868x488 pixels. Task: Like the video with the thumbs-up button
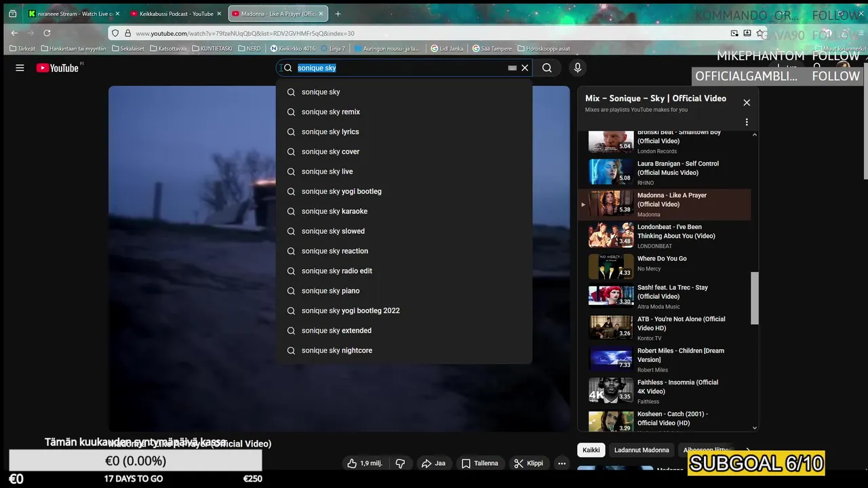tap(365, 464)
